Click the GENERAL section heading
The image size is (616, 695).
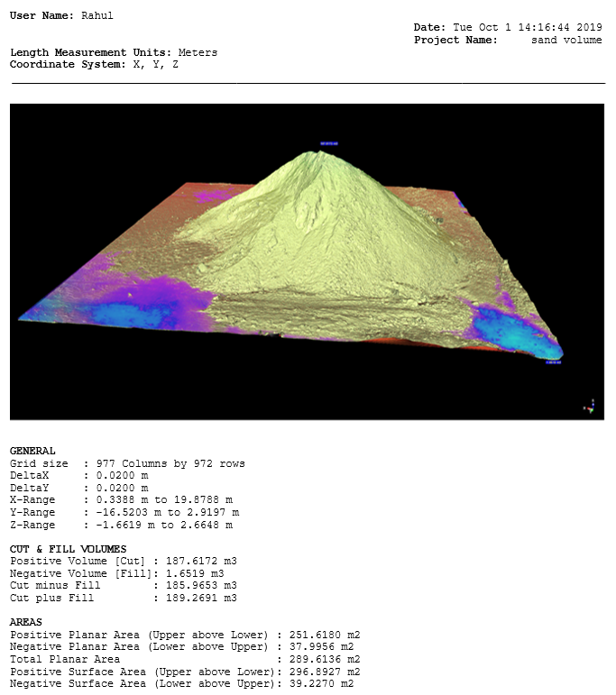(32, 451)
